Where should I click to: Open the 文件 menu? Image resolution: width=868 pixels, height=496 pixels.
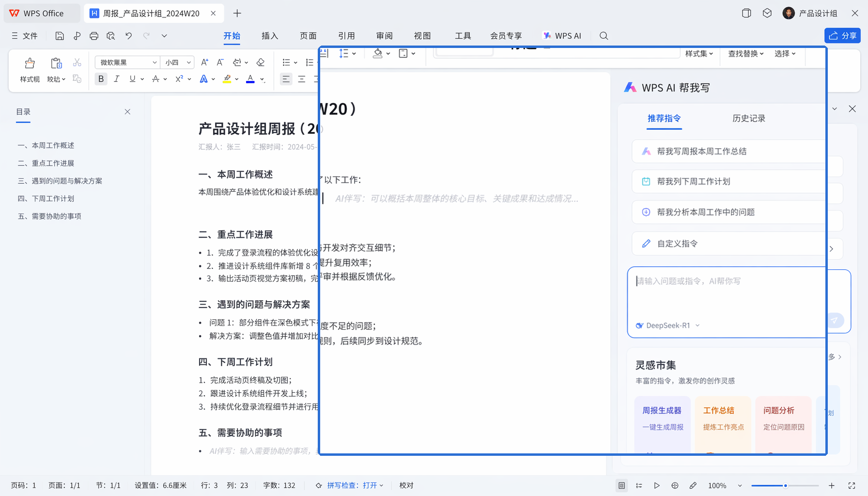[25, 36]
